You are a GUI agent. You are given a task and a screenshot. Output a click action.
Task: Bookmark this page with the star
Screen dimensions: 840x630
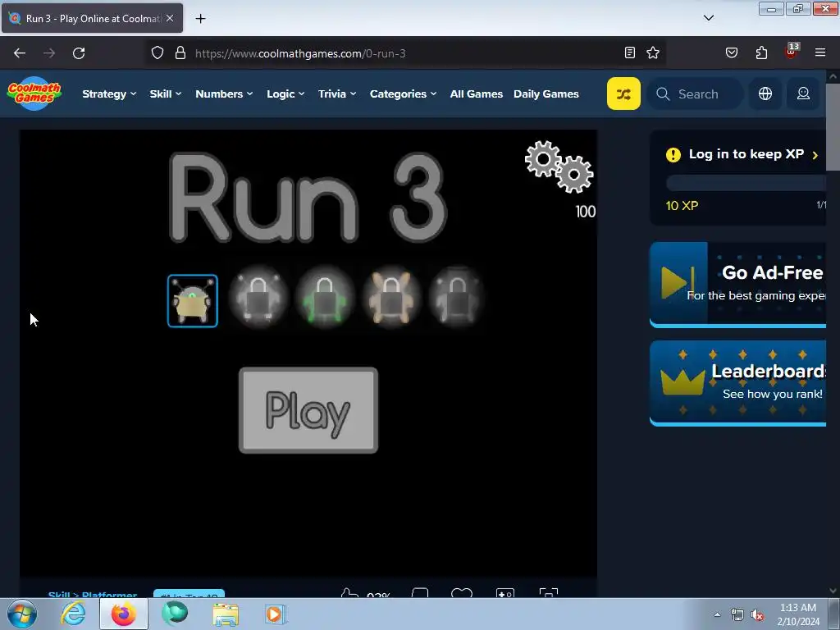(652, 52)
